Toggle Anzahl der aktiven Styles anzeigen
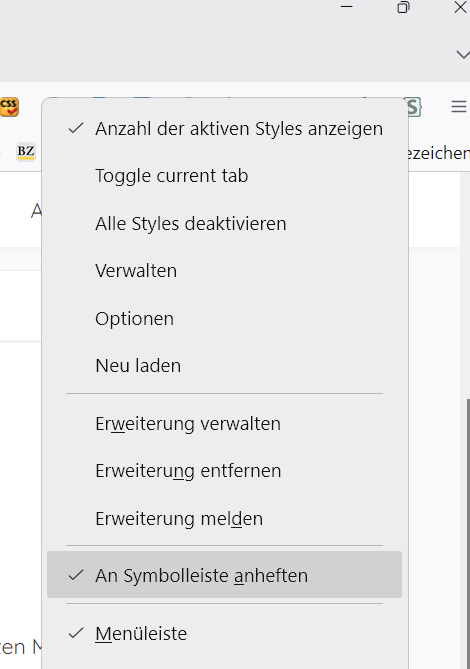This screenshot has width=470, height=669. [x=224, y=128]
